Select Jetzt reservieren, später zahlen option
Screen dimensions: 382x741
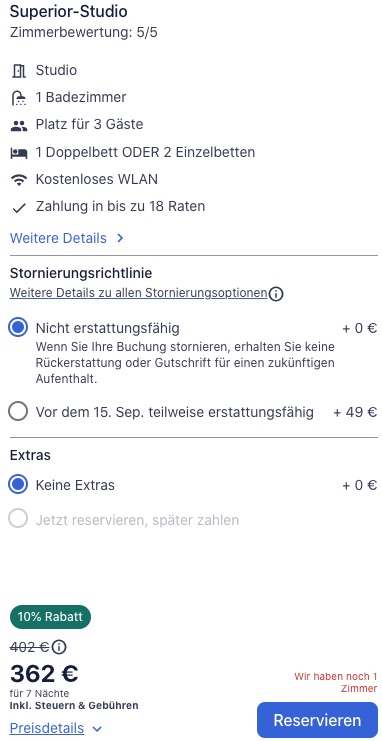(18, 520)
